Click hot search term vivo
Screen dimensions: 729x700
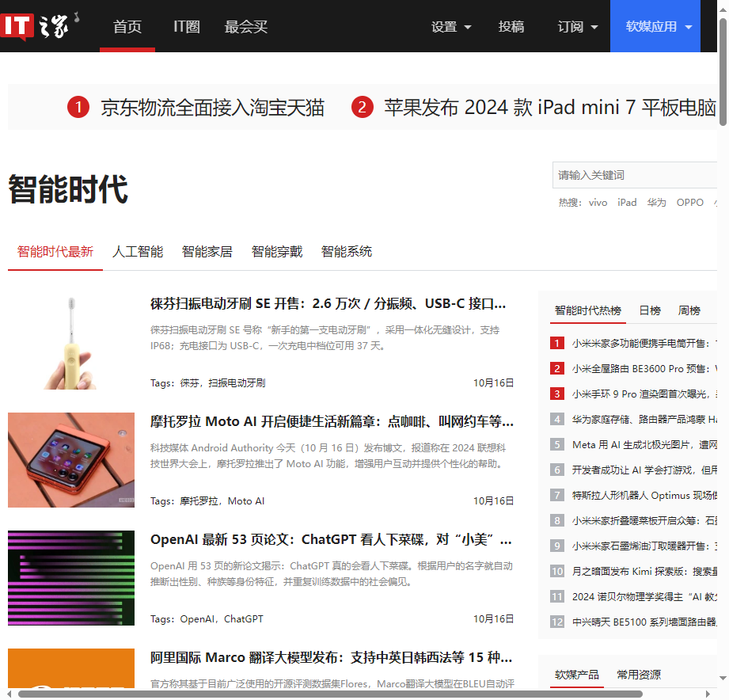[598, 203]
